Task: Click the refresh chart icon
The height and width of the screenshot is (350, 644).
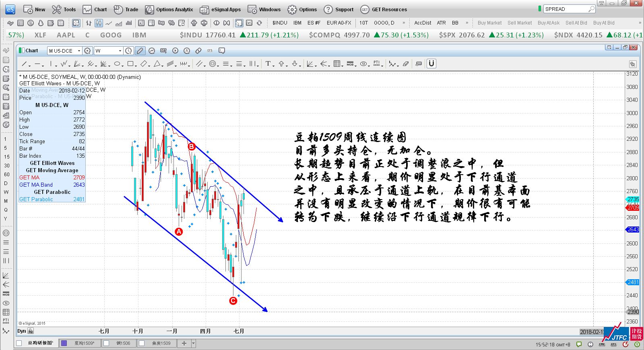Action: tap(259, 23)
